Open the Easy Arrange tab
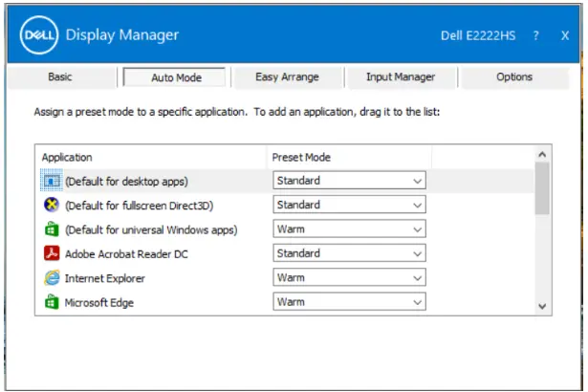The image size is (588, 392). coord(287,76)
